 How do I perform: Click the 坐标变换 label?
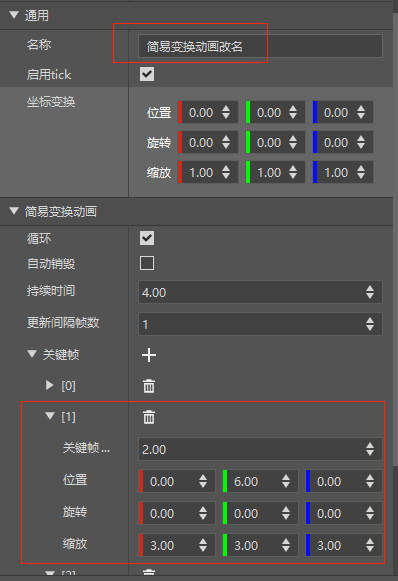coord(51,102)
